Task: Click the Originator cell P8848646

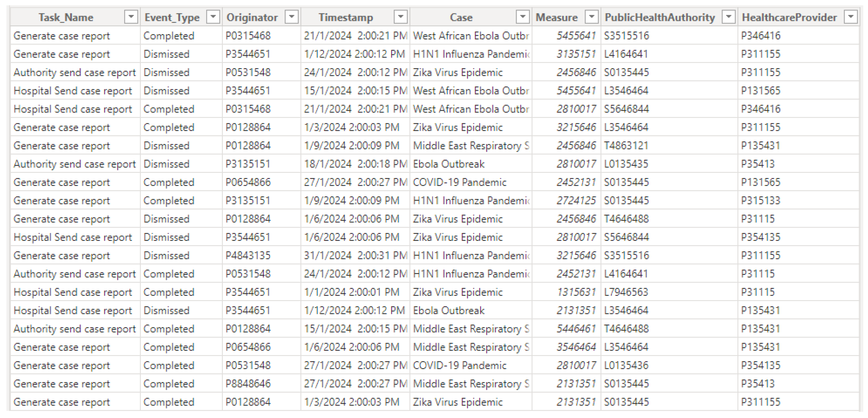Action: coord(248,384)
